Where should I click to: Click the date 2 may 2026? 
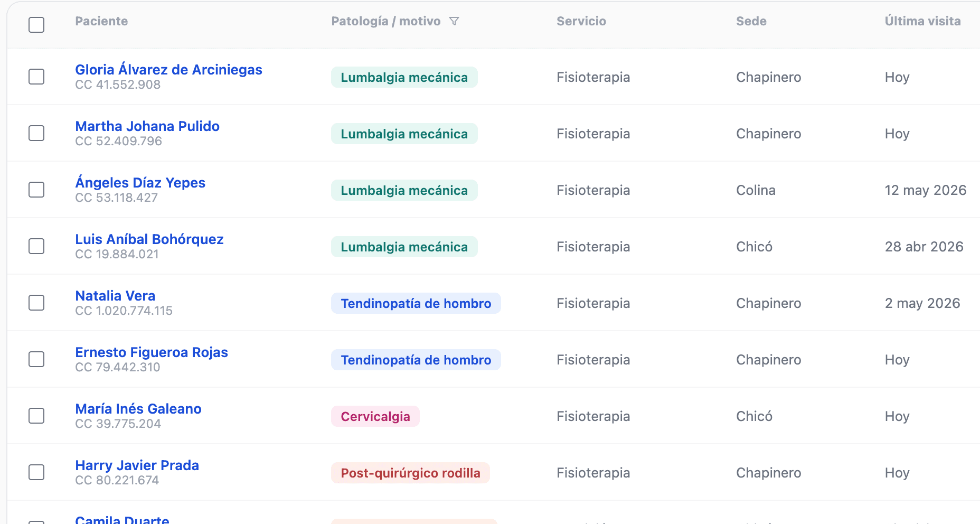pos(922,303)
